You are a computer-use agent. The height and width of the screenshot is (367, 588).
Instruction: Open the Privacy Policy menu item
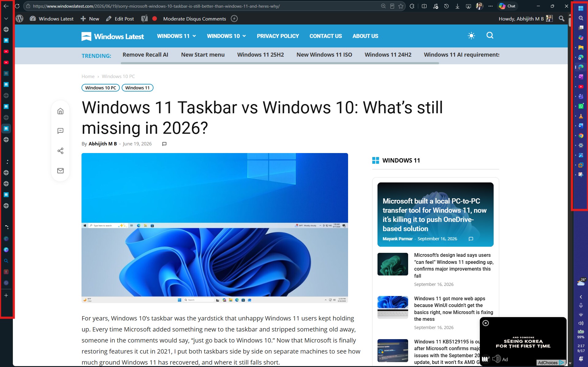click(278, 36)
